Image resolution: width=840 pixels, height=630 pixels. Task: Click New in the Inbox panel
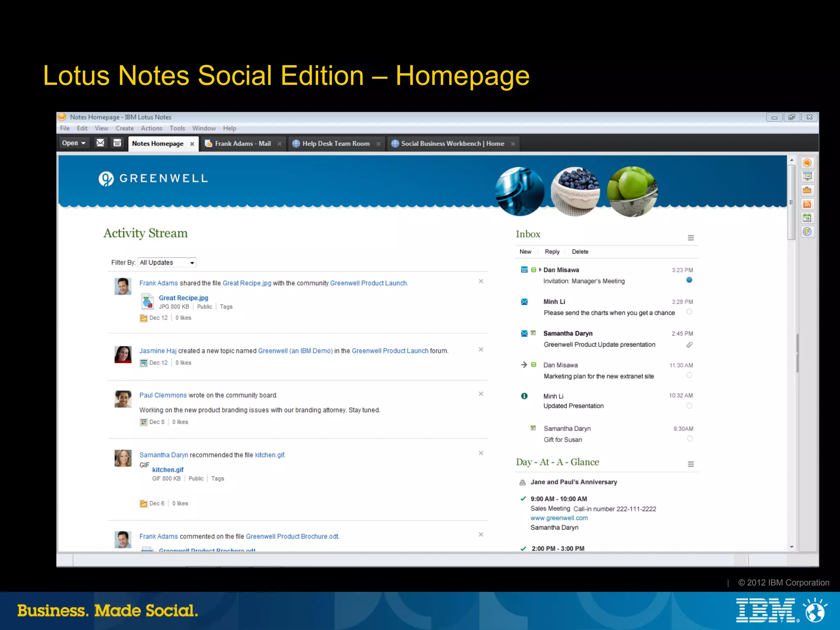click(525, 252)
